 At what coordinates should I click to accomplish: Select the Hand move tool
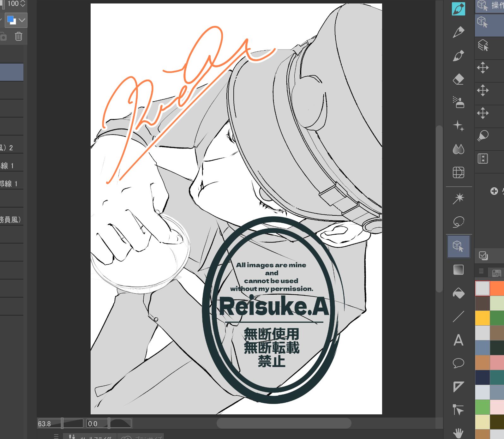pyautogui.click(x=458, y=433)
